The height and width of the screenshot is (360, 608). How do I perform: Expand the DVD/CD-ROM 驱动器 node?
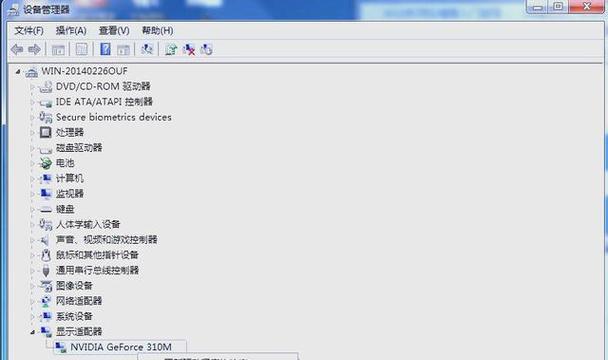point(33,87)
